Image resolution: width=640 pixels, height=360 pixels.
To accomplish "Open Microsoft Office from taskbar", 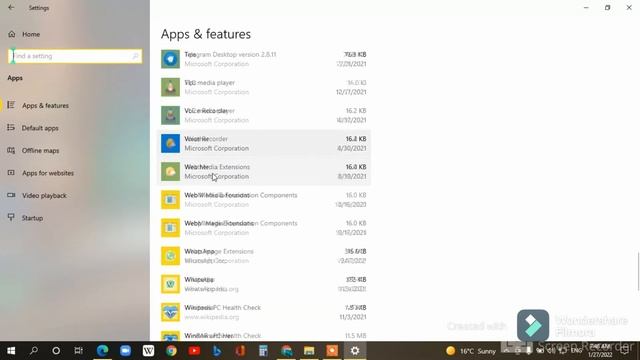I will point(240,351).
